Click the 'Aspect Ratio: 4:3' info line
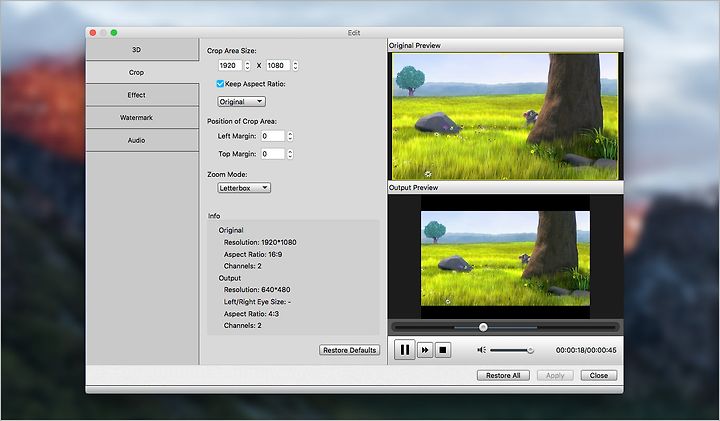The height and width of the screenshot is (421, 720). tap(251, 314)
